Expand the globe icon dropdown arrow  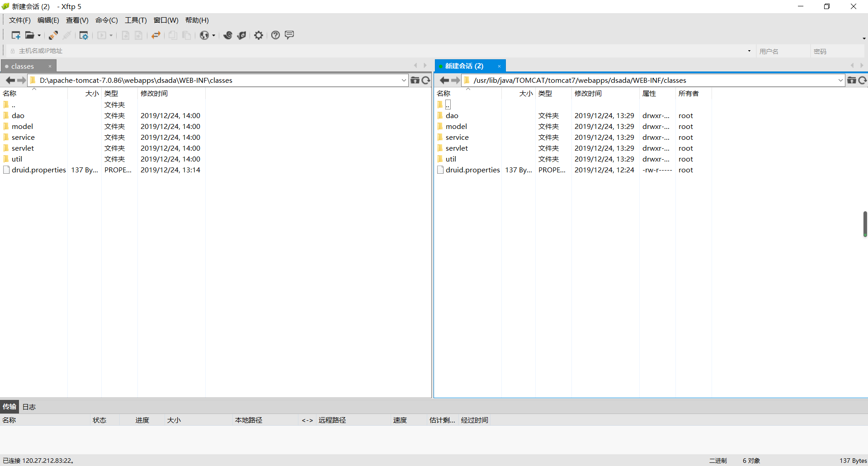(214, 35)
